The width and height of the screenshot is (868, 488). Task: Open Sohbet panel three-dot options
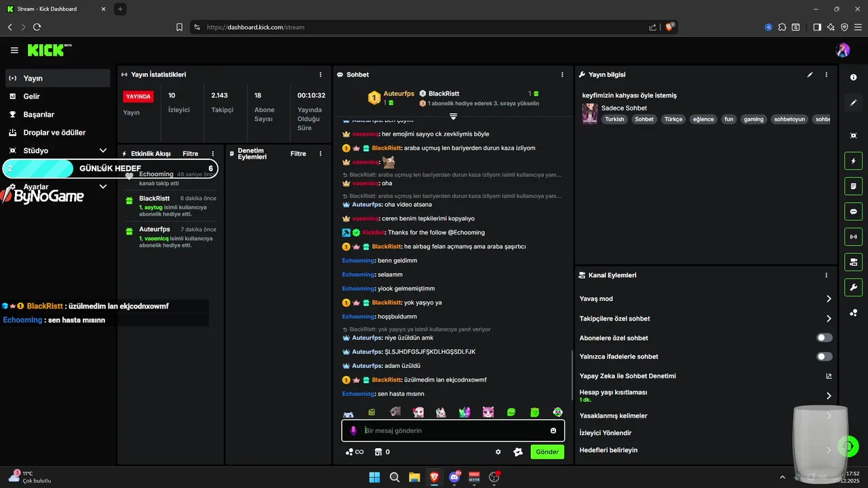(x=562, y=75)
